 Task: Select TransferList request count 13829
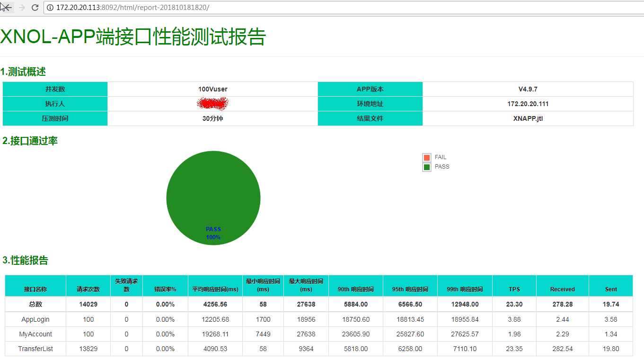88,349
